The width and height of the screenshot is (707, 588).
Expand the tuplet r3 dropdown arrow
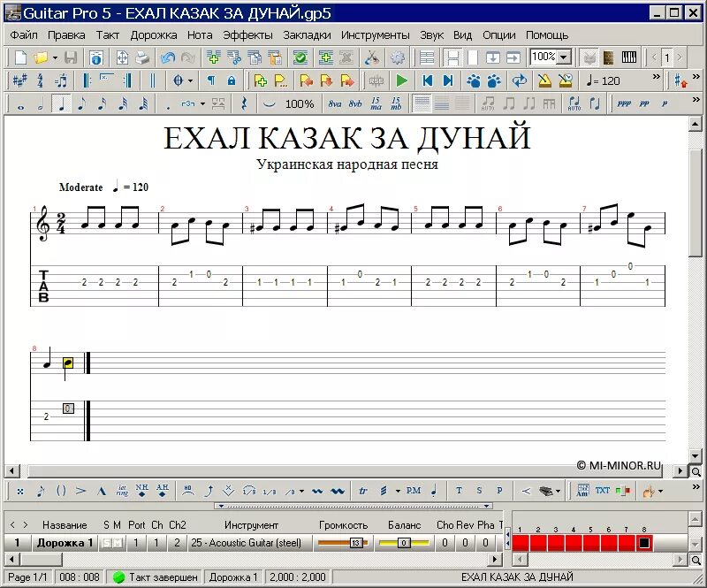click(203, 104)
